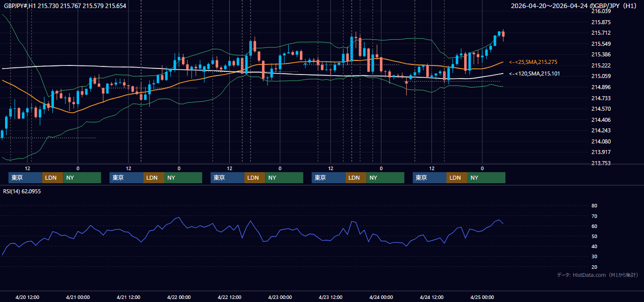The image size is (644, 302).
Task: Select the white 120 SMA 215.101 label
Action: click(534, 73)
